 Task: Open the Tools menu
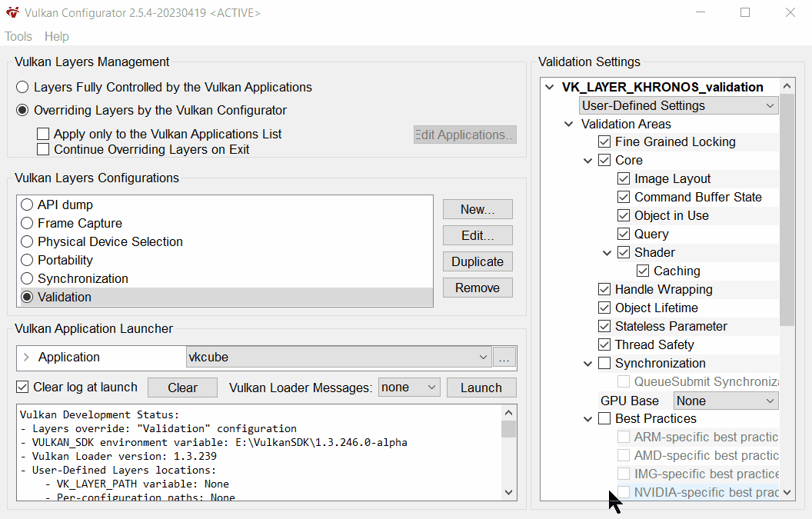pos(18,36)
